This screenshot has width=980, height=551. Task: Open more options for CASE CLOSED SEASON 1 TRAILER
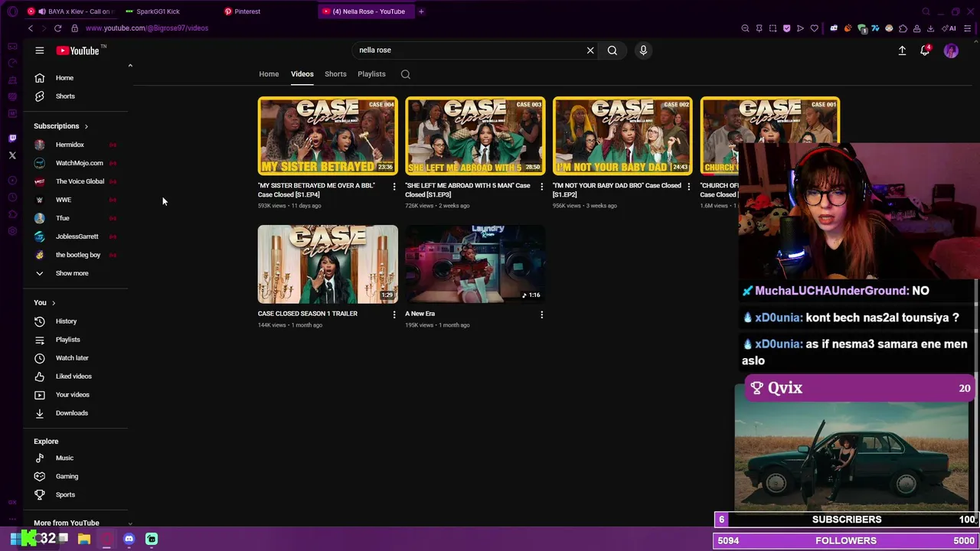point(394,315)
